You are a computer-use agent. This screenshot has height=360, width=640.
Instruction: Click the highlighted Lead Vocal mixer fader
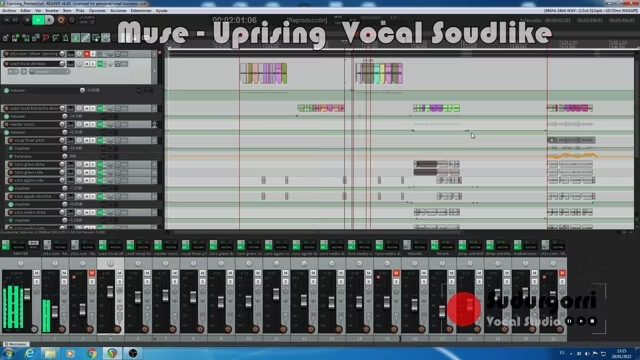[110, 291]
